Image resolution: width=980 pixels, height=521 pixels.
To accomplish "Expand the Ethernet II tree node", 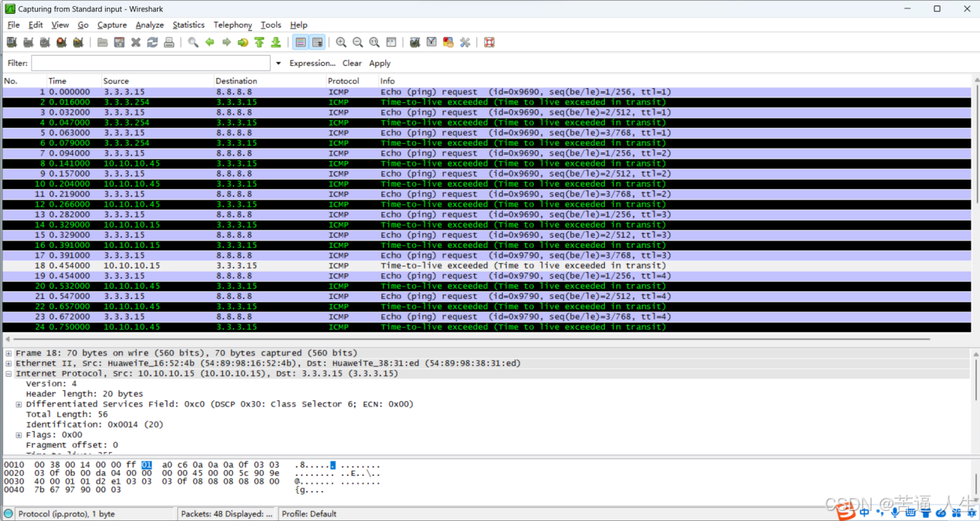I will coord(9,363).
